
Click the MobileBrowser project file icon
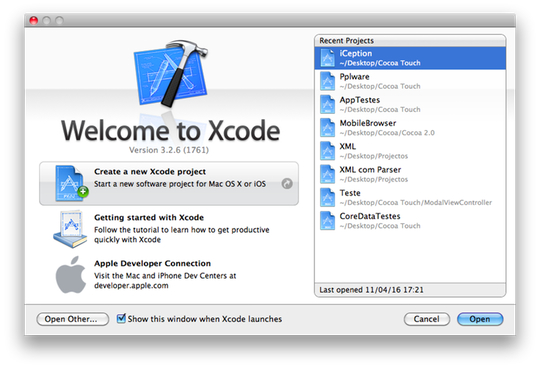point(327,128)
